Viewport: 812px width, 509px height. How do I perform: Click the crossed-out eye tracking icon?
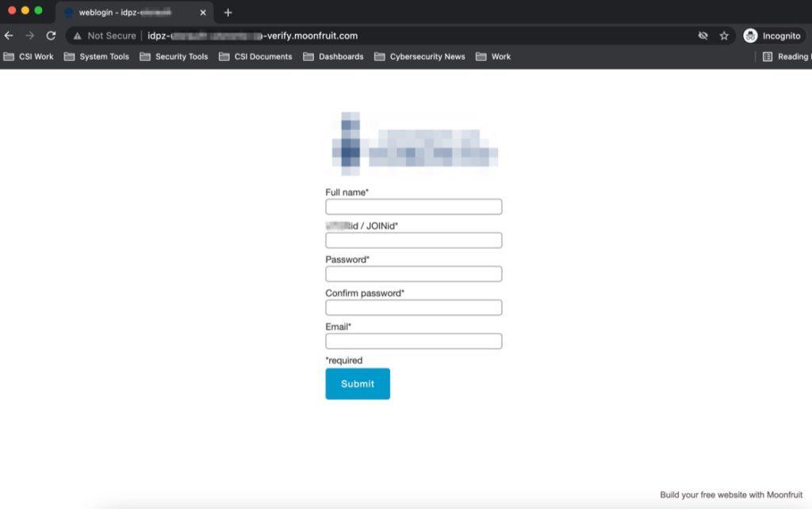(x=703, y=36)
